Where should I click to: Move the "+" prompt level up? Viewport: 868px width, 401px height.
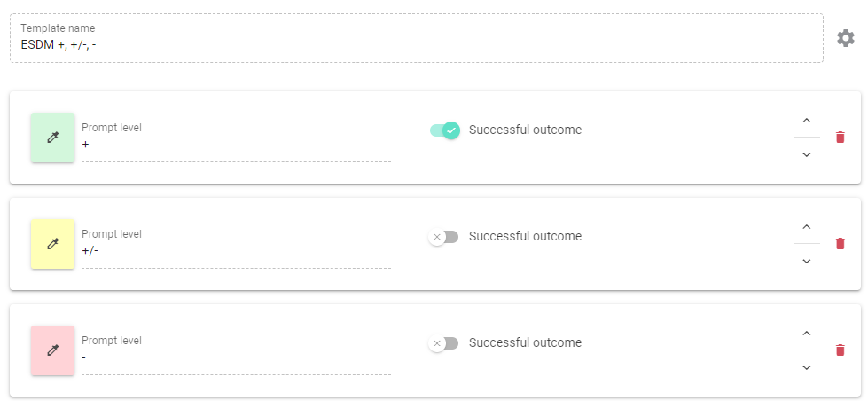click(x=806, y=120)
